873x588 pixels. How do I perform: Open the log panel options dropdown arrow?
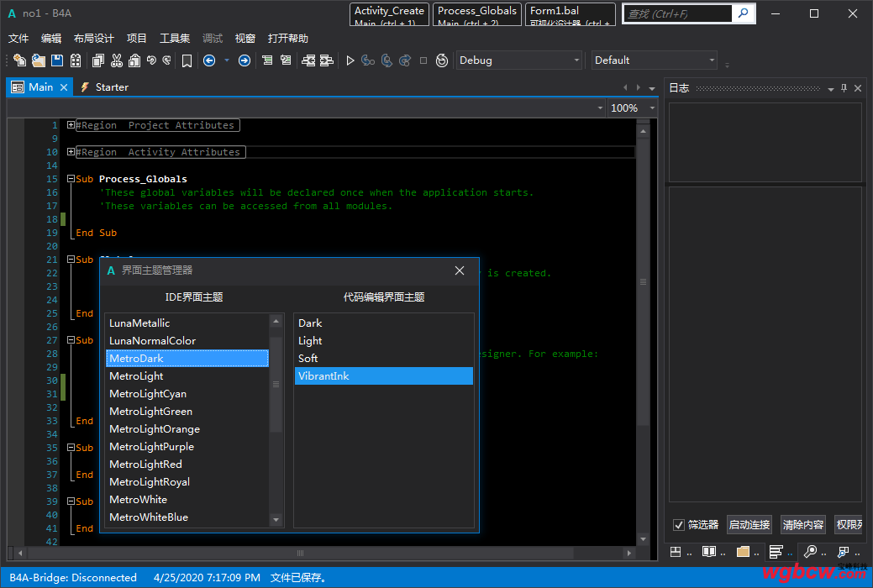tap(831, 88)
